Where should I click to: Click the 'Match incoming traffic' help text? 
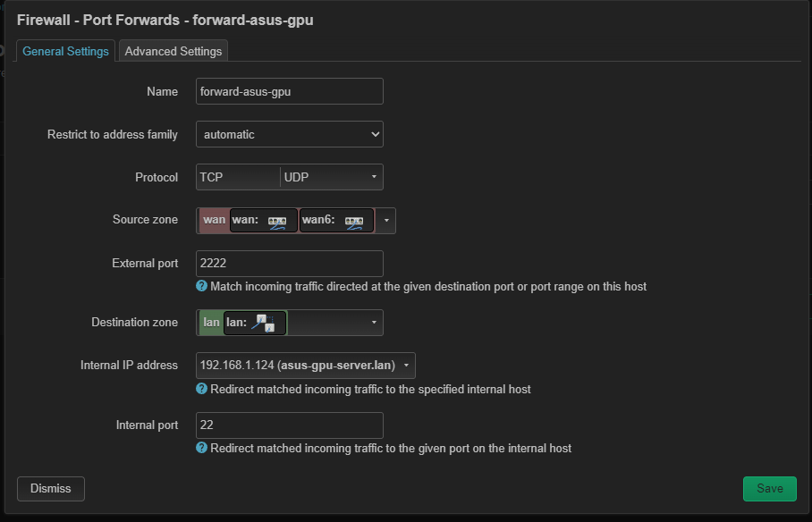click(x=428, y=286)
